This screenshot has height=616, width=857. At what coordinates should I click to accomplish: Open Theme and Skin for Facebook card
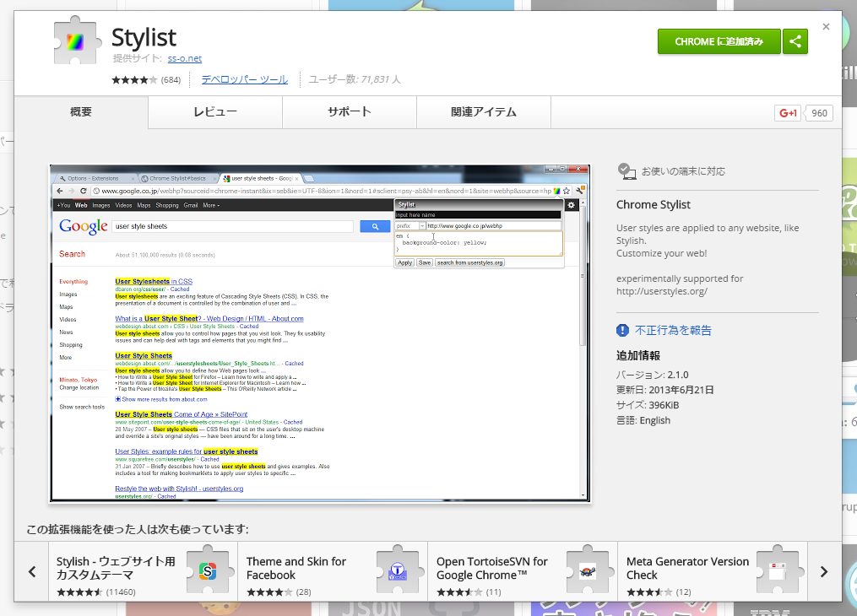tap(333, 572)
